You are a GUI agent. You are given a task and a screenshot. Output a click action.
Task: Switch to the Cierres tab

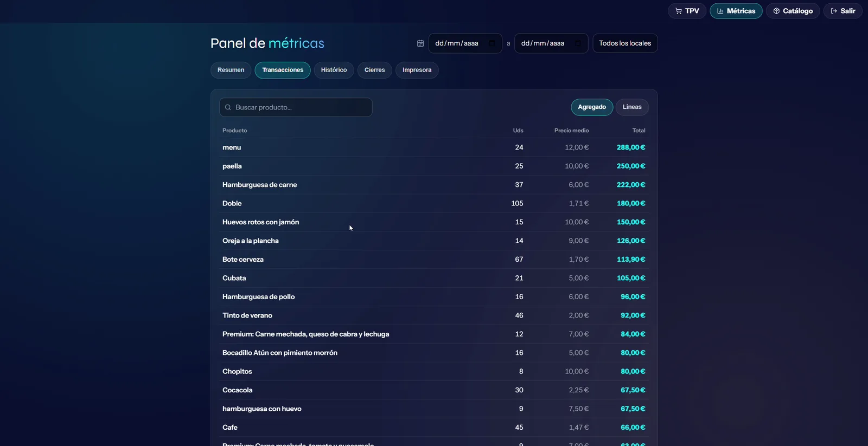pos(374,70)
